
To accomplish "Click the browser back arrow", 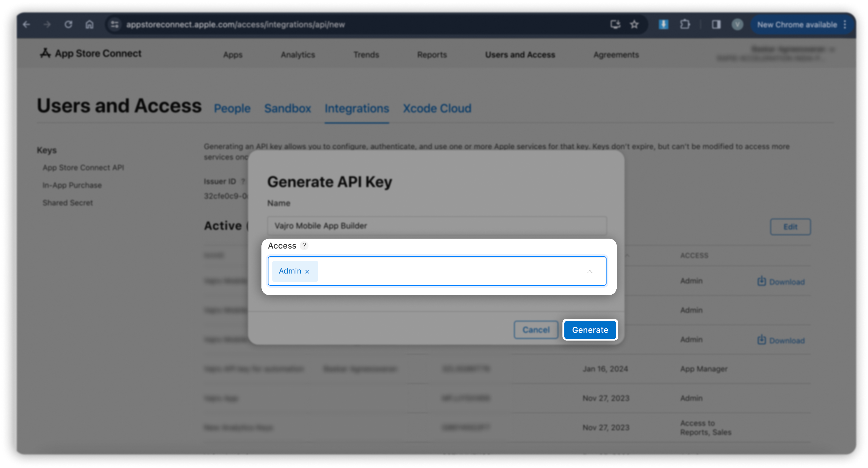I will (26, 24).
